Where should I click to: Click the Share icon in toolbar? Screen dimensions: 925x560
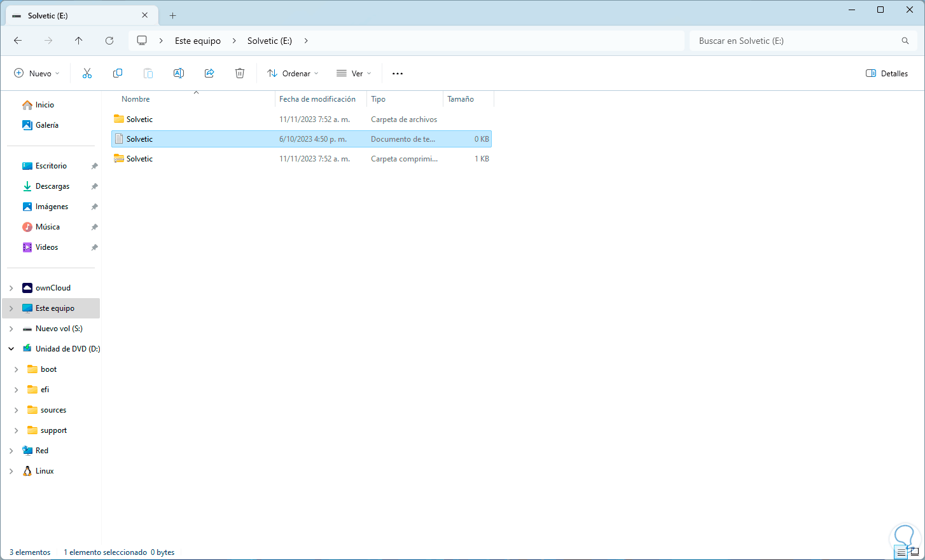(209, 73)
